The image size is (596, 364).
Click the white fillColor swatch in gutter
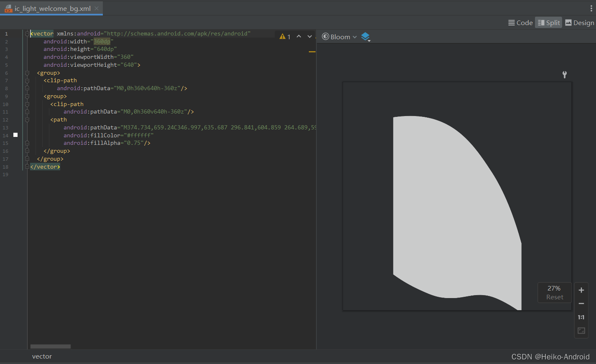(x=15, y=135)
